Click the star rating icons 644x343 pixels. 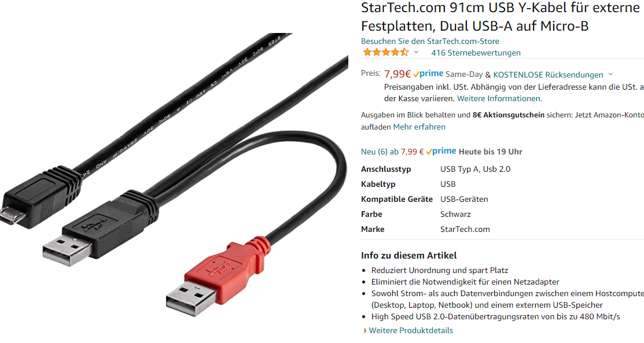(x=386, y=53)
